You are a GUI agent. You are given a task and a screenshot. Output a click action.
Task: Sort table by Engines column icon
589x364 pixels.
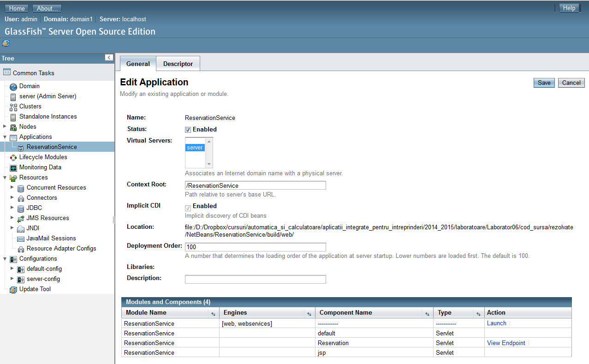pos(309,313)
